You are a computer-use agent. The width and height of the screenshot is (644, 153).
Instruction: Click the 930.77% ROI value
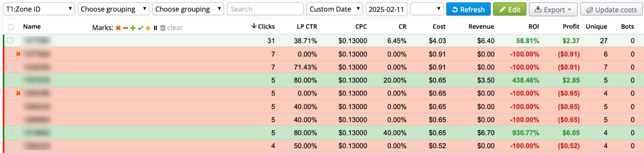[x=525, y=133]
